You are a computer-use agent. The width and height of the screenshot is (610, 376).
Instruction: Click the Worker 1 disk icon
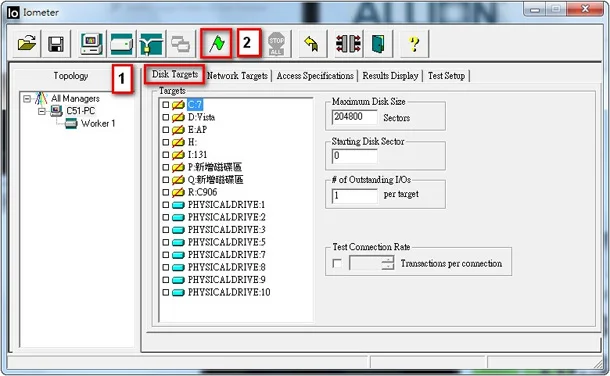(71, 124)
